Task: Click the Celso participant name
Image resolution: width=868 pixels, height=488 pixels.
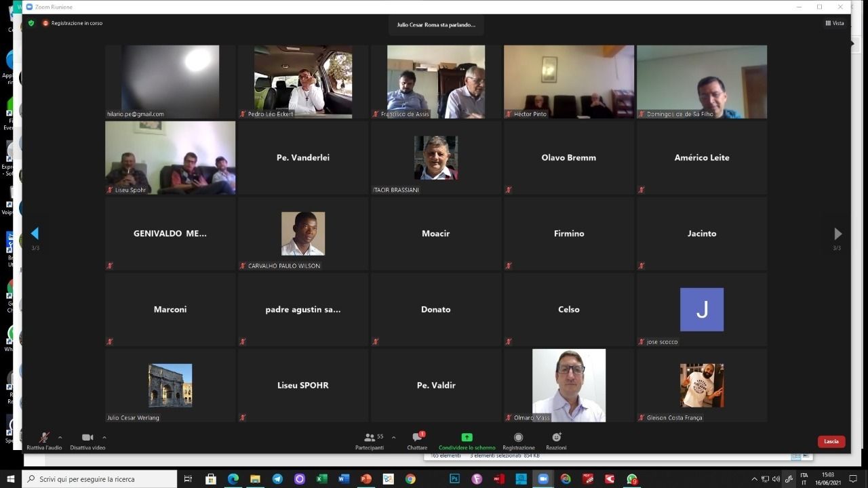Action: click(569, 310)
